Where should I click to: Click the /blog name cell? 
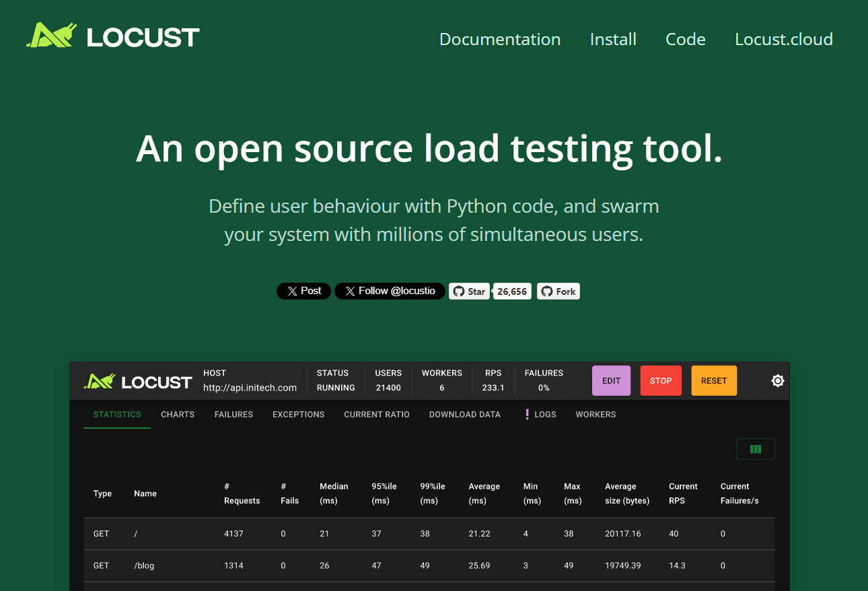[x=144, y=565]
